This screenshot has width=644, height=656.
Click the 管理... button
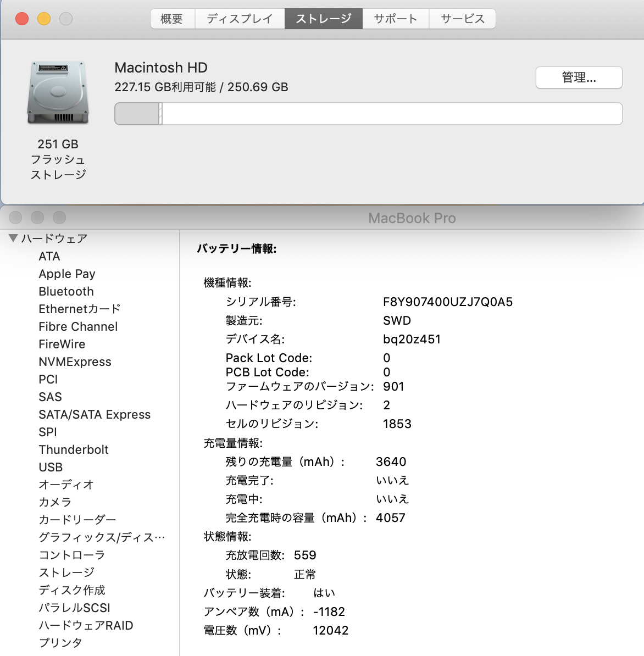[x=579, y=77]
